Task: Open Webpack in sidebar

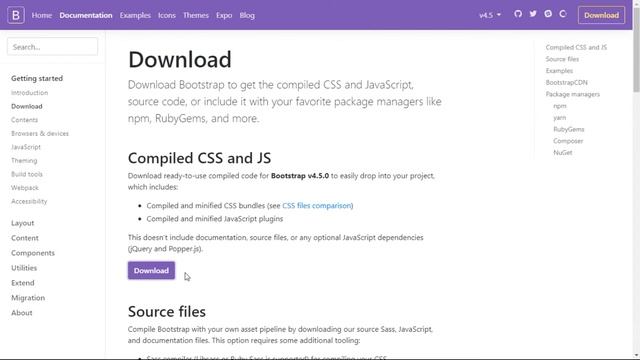Action: 25,188
